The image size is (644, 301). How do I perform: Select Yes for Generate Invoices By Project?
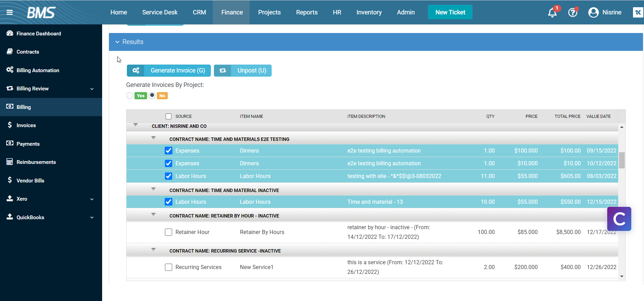[130, 96]
